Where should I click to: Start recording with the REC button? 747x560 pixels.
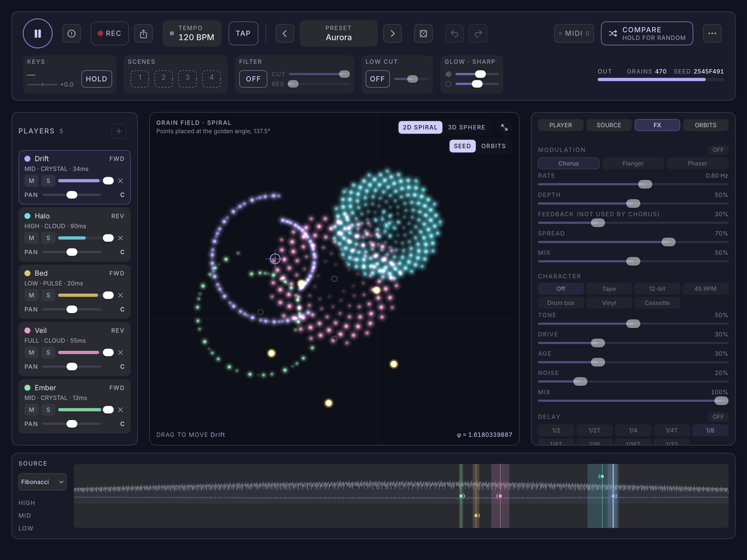(110, 34)
